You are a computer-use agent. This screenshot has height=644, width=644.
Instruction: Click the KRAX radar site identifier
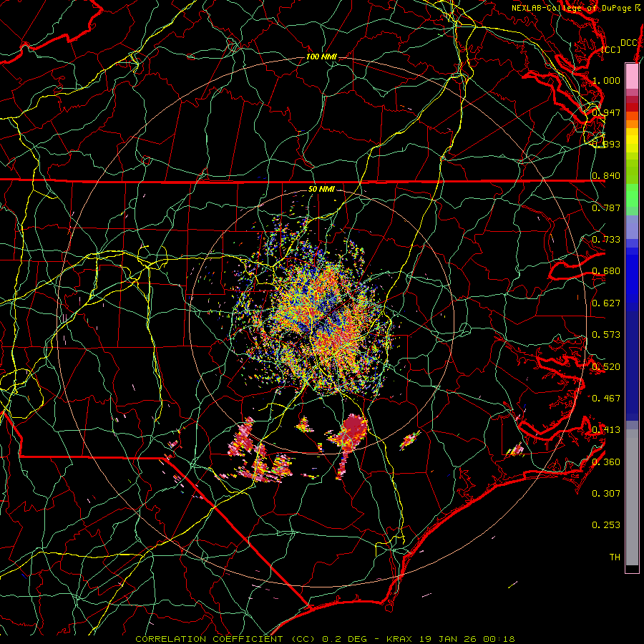click(398, 639)
